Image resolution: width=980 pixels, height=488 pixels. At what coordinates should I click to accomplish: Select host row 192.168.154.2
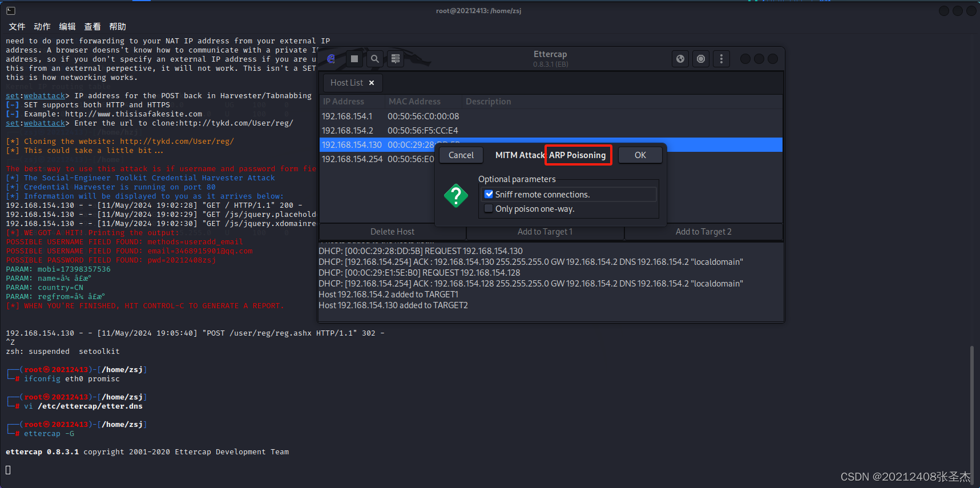[x=551, y=131]
